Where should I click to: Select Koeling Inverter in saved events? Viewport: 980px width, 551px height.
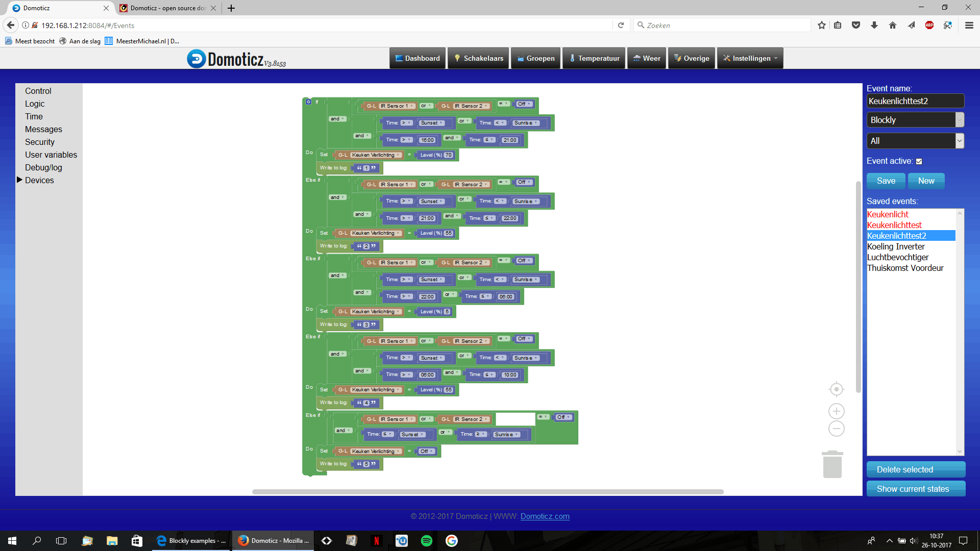[896, 246]
